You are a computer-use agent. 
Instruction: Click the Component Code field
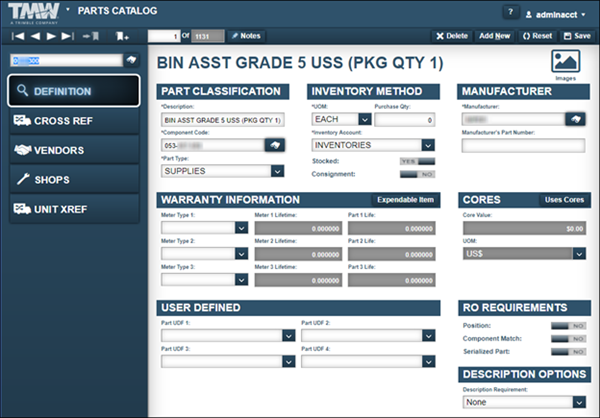pyautogui.click(x=213, y=145)
